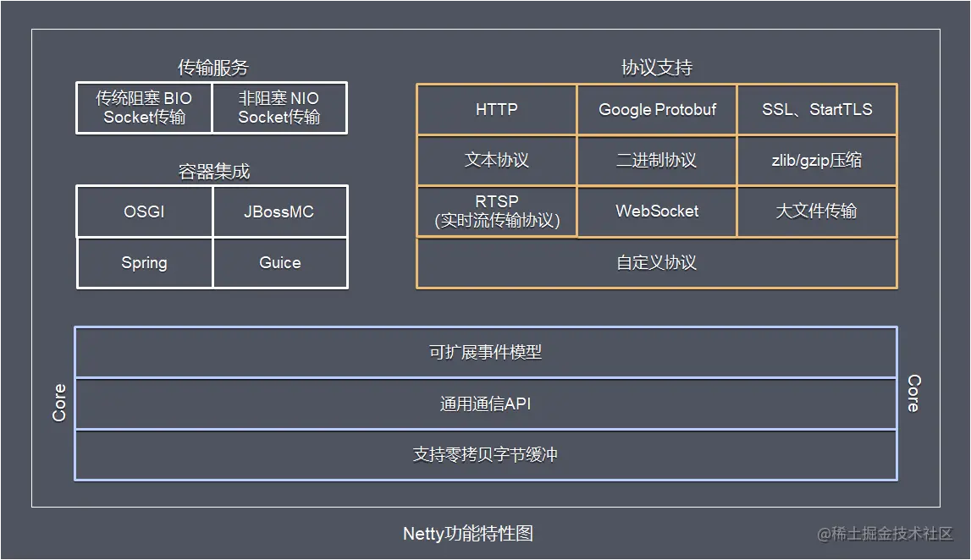Click the SSL、StartTLS cell
Image resolution: width=971 pixels, height=560 pixels.
point(817,110)
